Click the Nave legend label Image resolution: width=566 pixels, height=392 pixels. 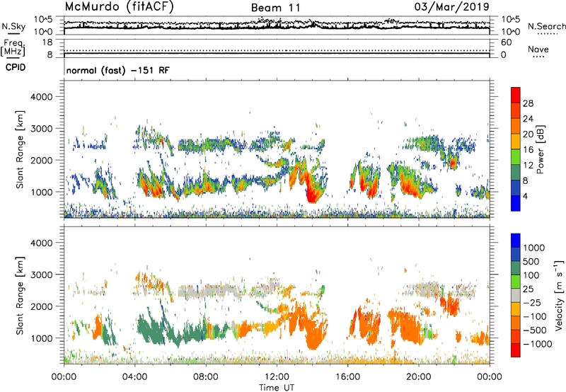[x=538, y=49]
